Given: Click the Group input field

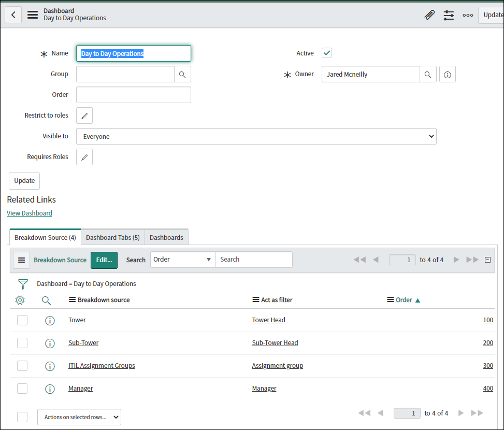Looking at the screenshot, I should tap(125, 74).
